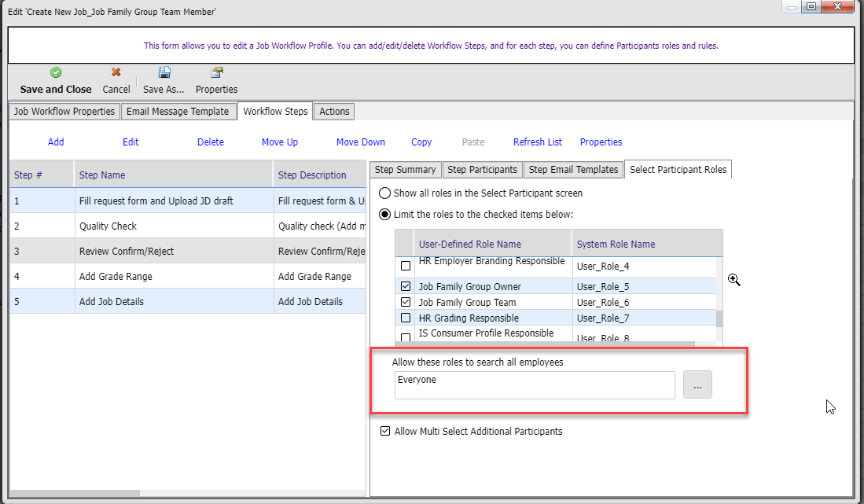The width and height of the screenshot is (864, 504).
Task: Open the Step Participants tab
Action: pos(482,170)
